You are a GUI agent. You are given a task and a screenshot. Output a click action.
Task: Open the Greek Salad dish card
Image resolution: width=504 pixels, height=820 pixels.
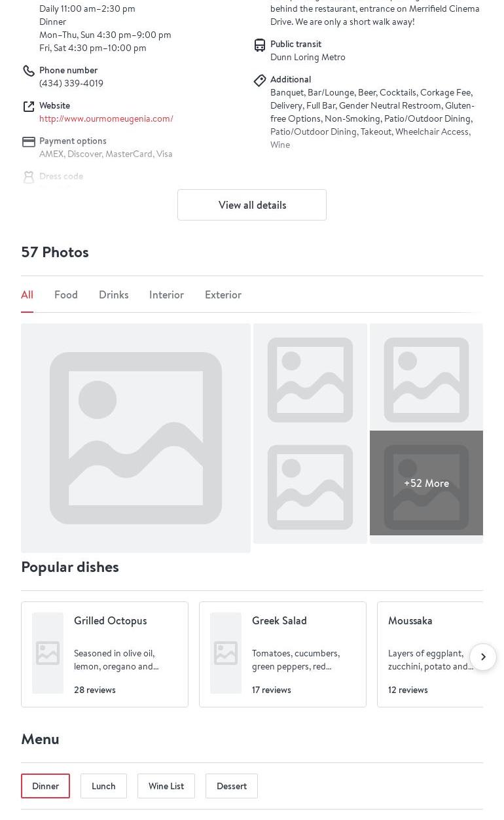(283, 654)
